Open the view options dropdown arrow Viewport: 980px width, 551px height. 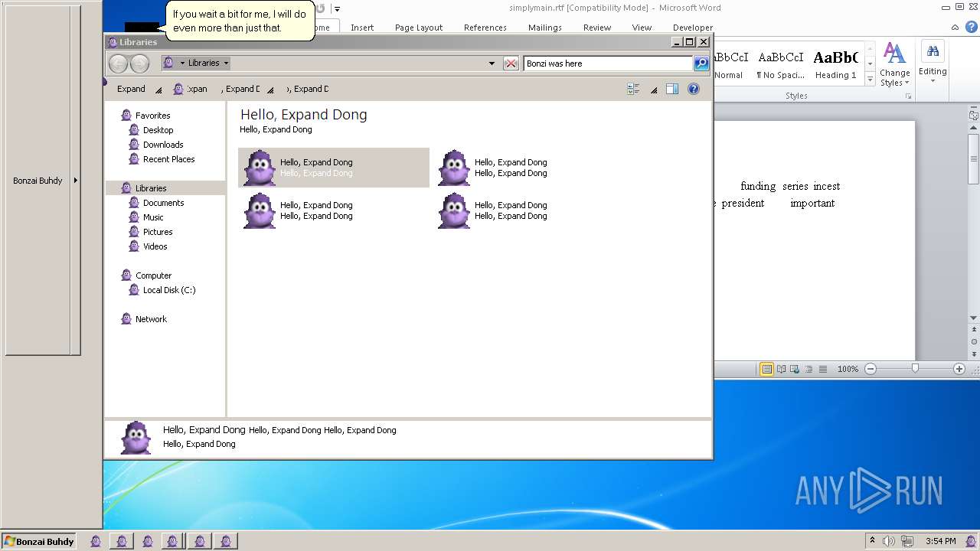click(x=654, y=90)
